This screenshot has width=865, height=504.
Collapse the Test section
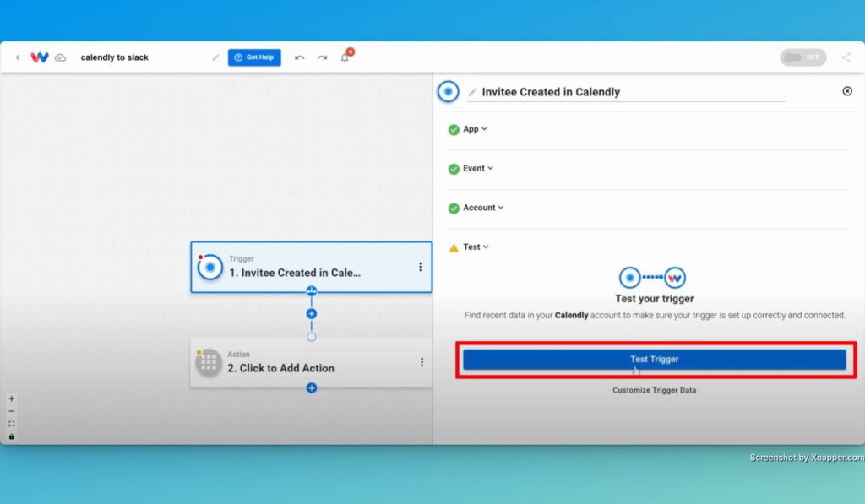(x=476, y=247)
